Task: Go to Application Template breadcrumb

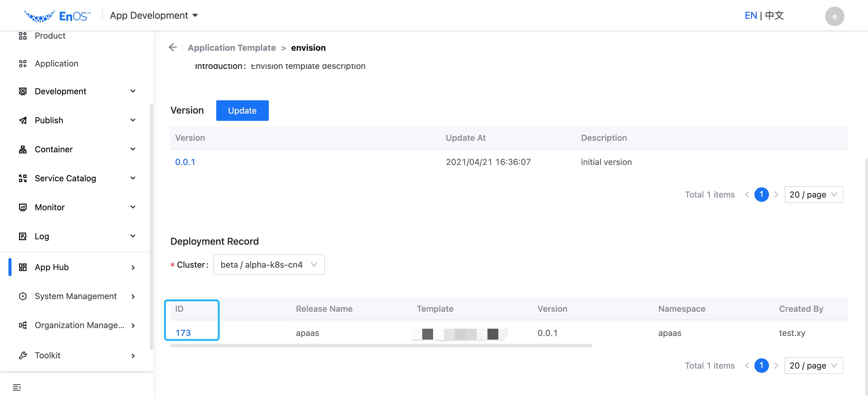Action: pyautogui.click(x=232, y=48)
